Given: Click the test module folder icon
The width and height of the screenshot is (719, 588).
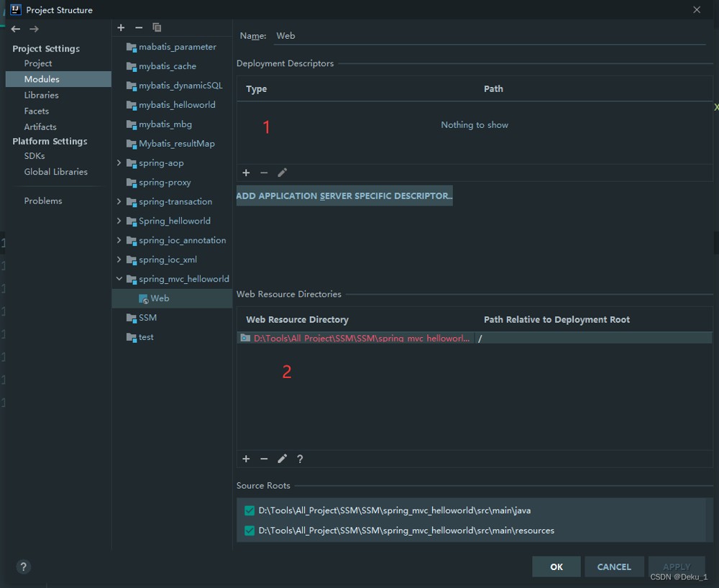Looking at the screenshot, I should (131, 337).
